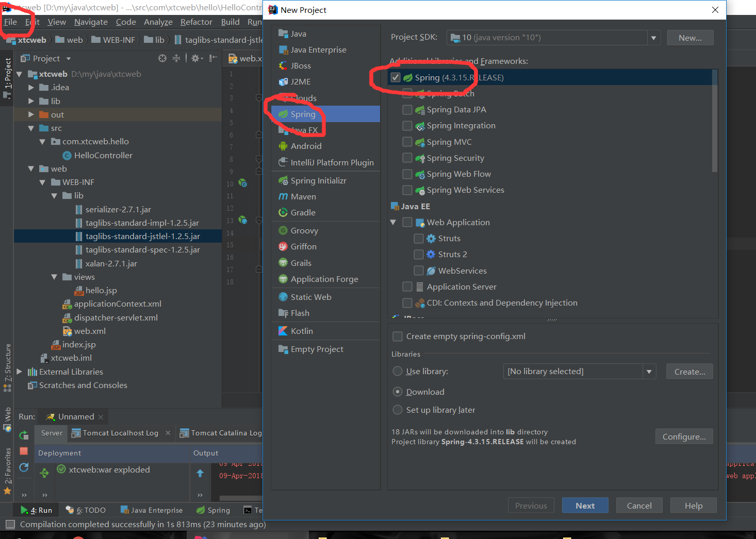The height and width of the screenshot is (539, 756).
Task: Expand External Libraries node
Action: coord(19,372)
